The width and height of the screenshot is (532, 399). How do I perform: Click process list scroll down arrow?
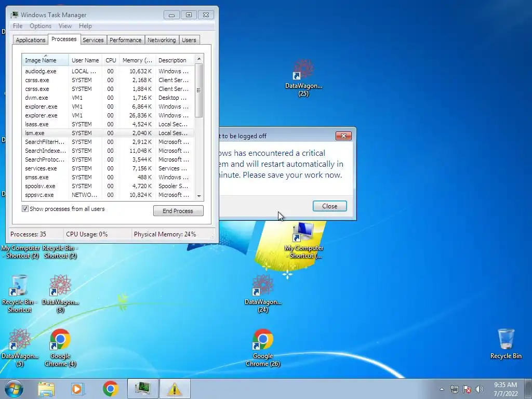(199, 196)
